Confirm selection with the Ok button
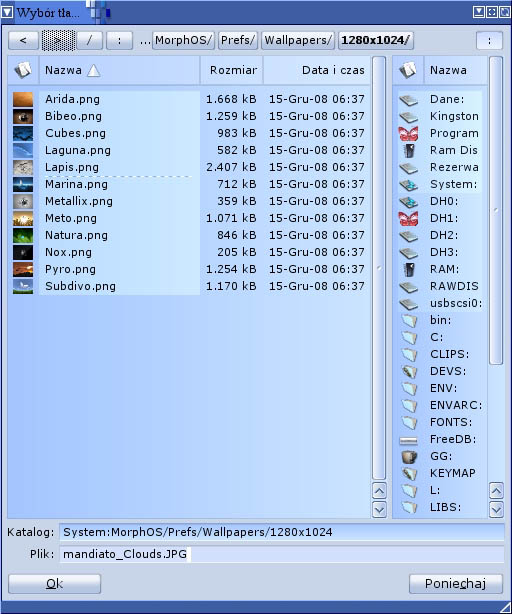Screen dimensions: 512x614 pos(54,584)
